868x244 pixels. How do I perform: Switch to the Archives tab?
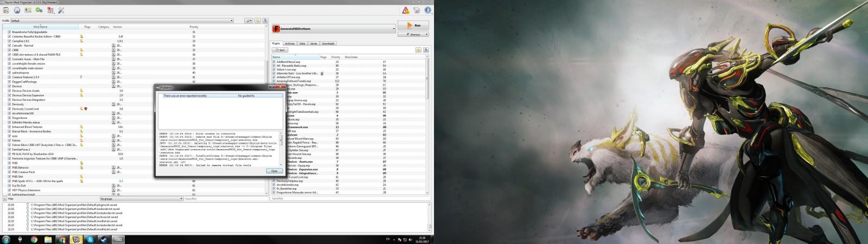click(x=290, y=43)
